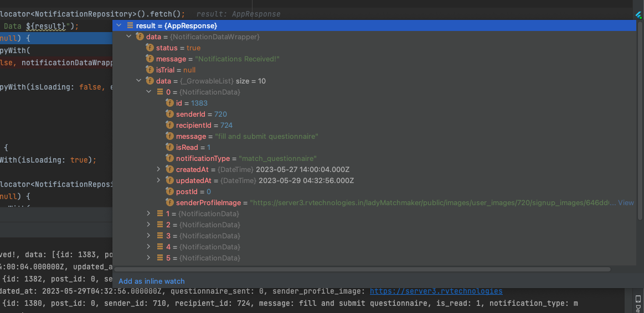Click list icon of item 3

point(160,236)
